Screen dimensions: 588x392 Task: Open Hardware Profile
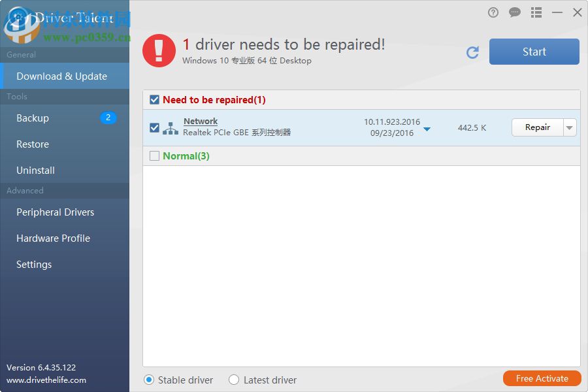[65, 238]
